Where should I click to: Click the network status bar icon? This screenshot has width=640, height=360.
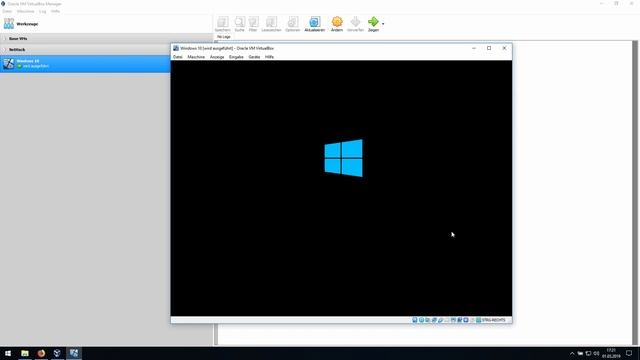click(x=434, y=320)
